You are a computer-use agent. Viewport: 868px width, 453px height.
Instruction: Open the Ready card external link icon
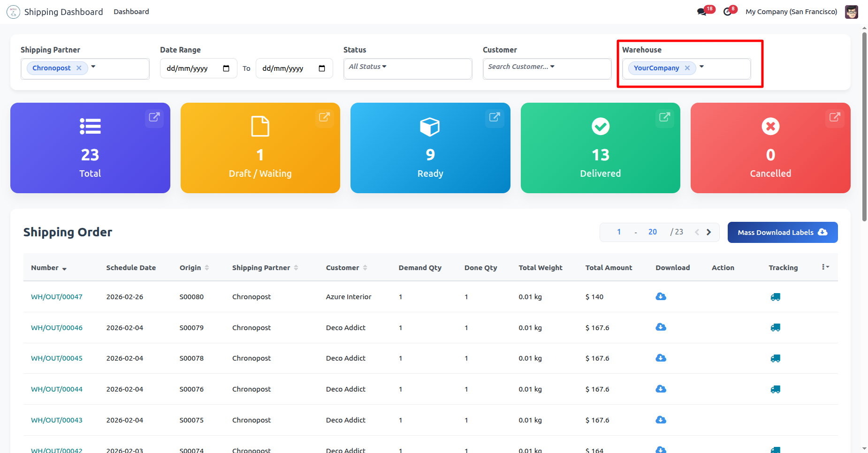click(x=495, y=117)
